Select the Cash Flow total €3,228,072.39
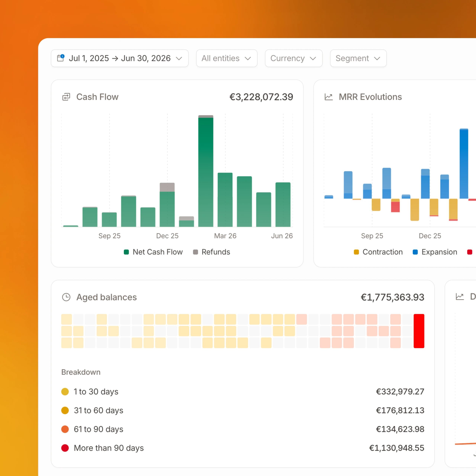 point(261,97)
